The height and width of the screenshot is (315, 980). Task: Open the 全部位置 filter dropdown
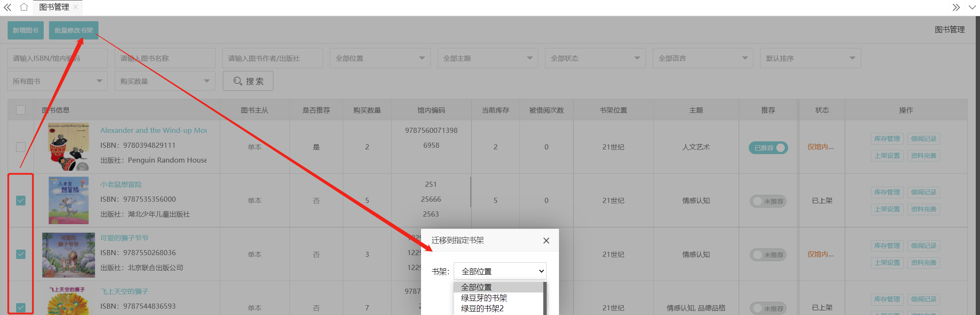(380, 58)
